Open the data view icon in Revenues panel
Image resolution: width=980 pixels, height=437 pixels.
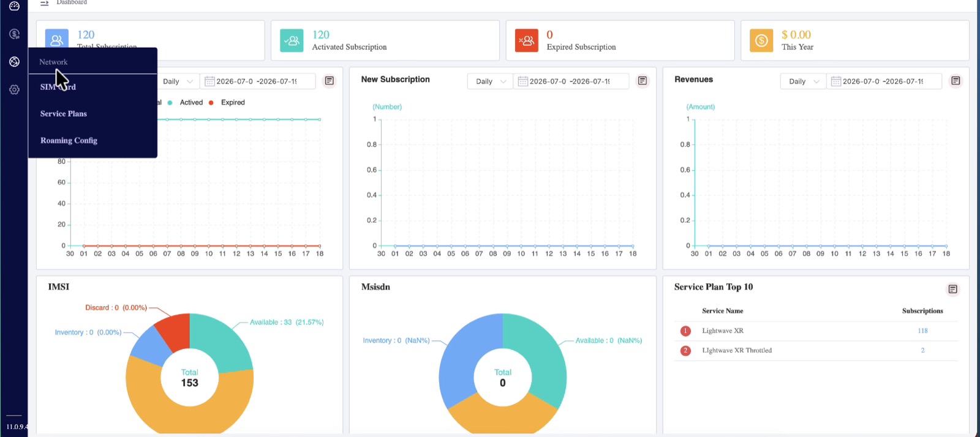point(956,81)
